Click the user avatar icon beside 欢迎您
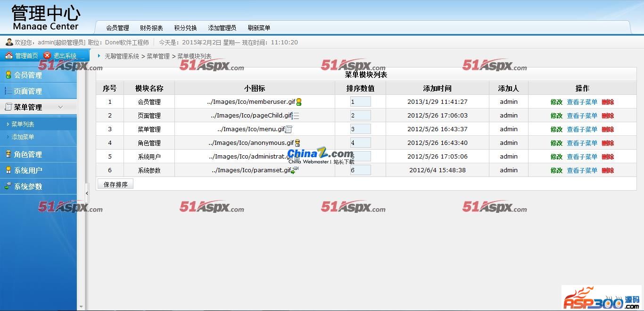The image size is (644, 311). pyautogui.click(x=9, y=42)
